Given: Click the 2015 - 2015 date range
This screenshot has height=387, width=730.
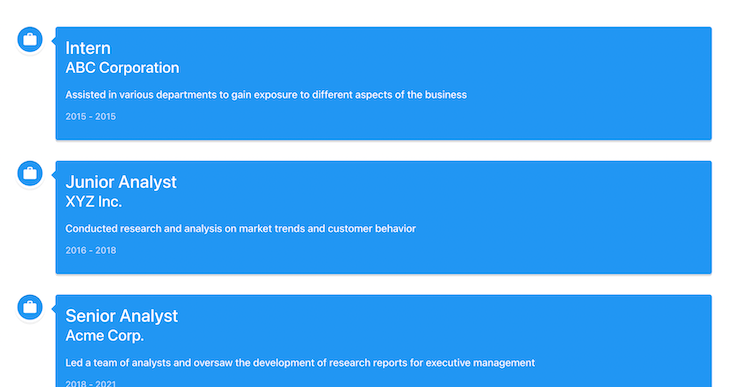Looking at the screenshot, I should pyautogui.click(x=90, y=116).
